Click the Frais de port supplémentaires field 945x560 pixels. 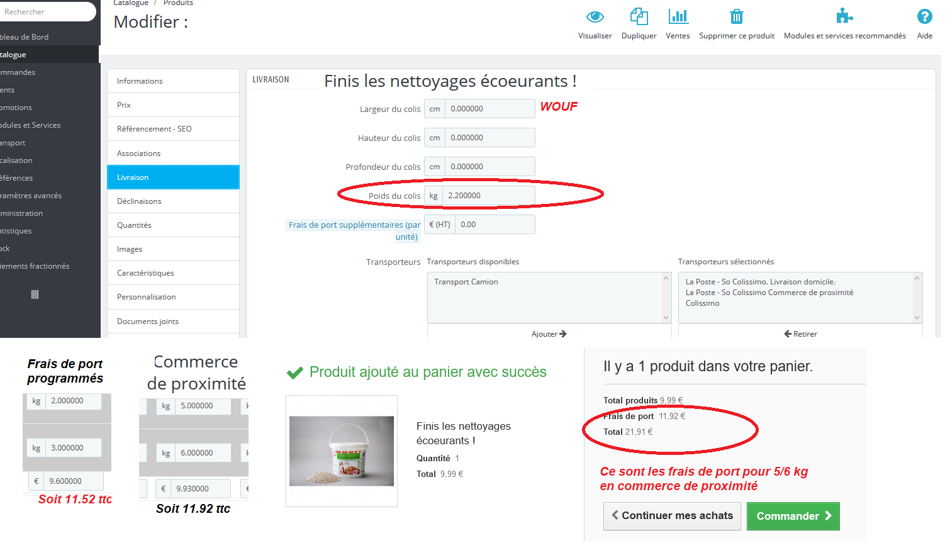[495, 225]
